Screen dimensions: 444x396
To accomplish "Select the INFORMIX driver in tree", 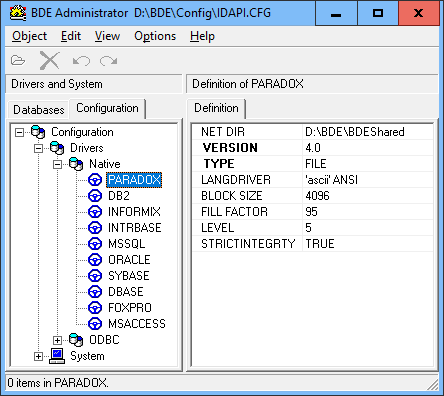I will (134, 212).
